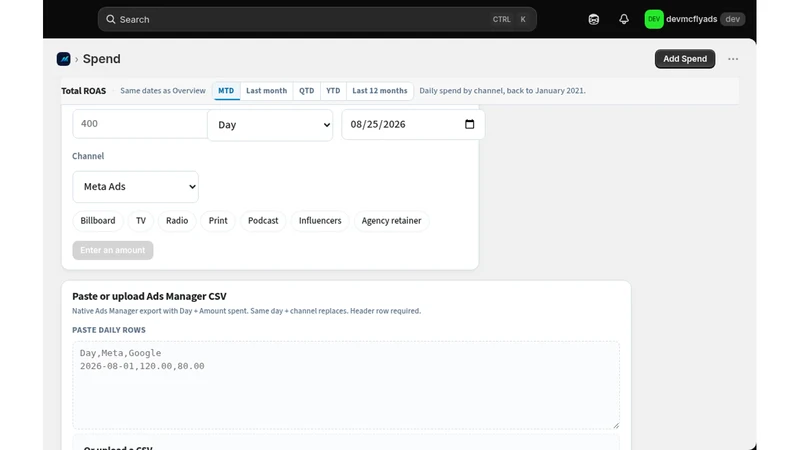Select the Radio channel chip
The height and width of the screenshot is (450, 800).
tap(177, 221)
